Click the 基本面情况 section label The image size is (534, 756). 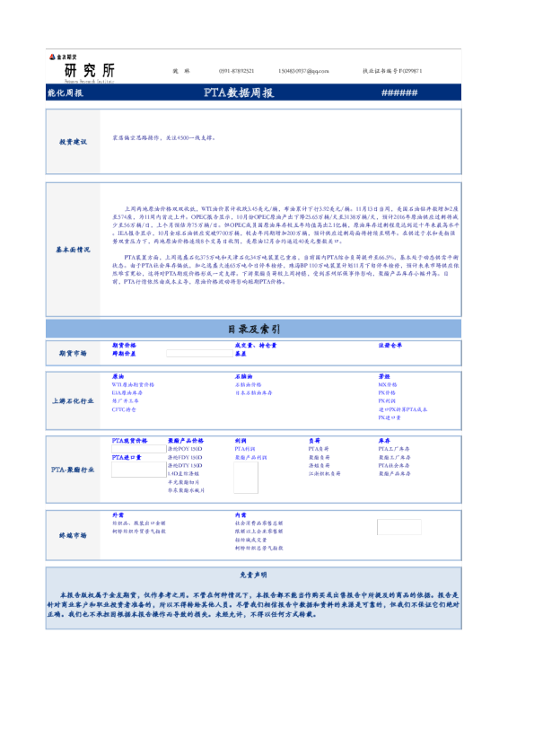click(x=73, y=250)
